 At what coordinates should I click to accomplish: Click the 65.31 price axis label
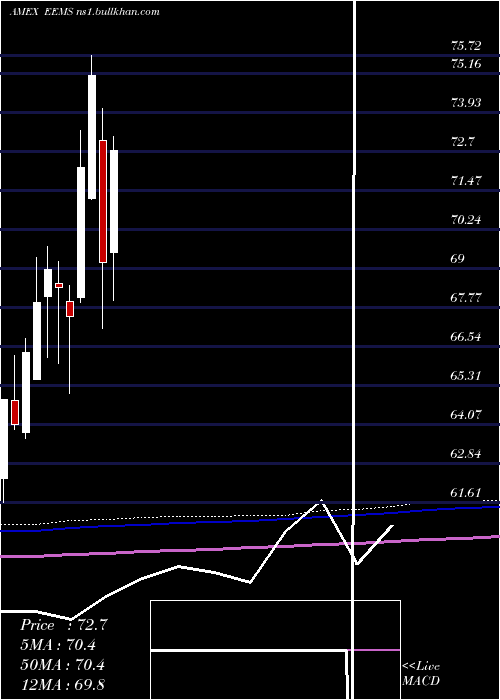[466, 375]
